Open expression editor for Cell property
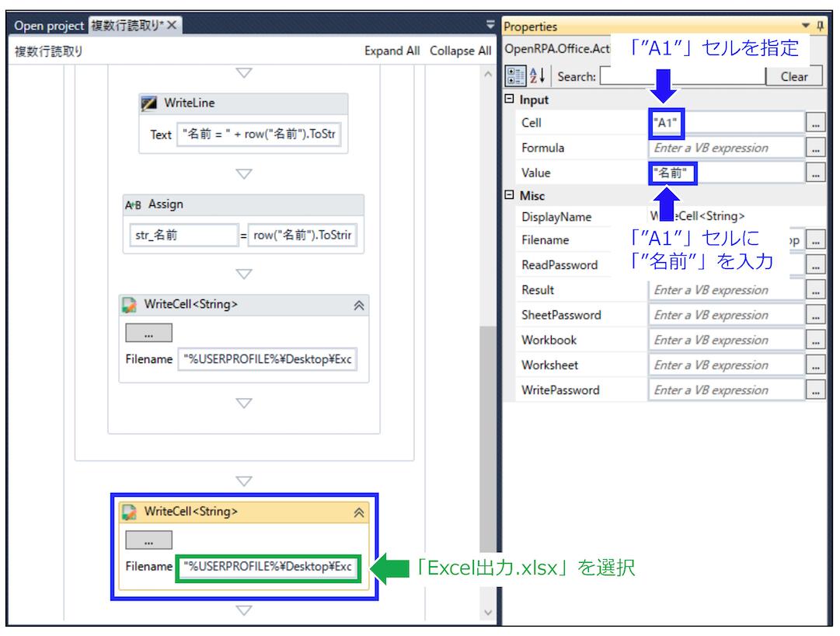 coord(815,124)
